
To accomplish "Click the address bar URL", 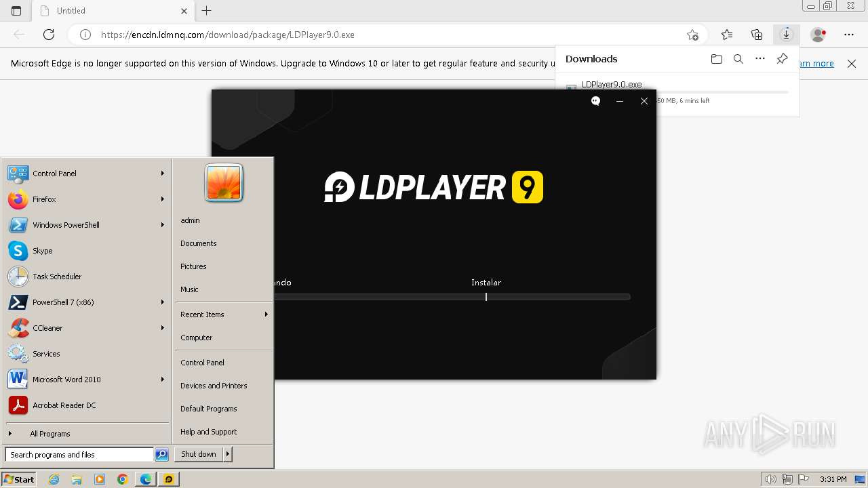I will point(228,35).
